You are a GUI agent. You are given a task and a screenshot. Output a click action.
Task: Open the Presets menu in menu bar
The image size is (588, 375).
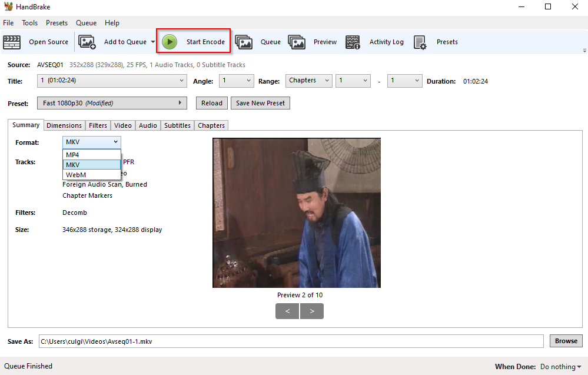(x=57, y=23)
